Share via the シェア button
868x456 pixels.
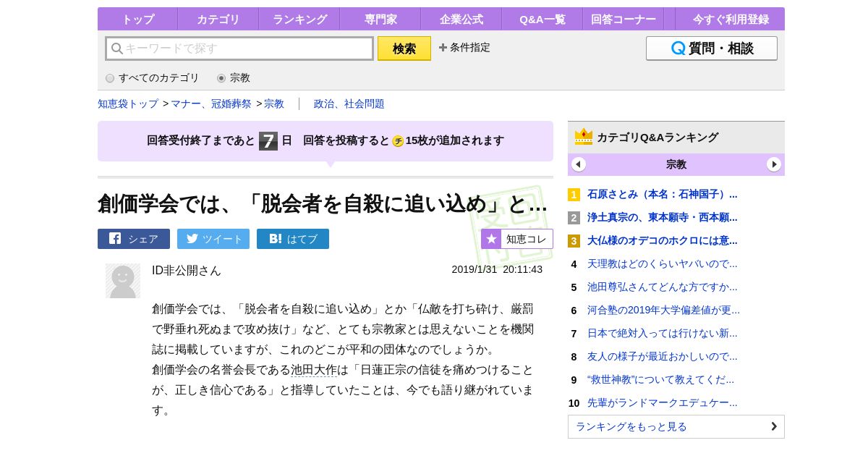(134, 239)
